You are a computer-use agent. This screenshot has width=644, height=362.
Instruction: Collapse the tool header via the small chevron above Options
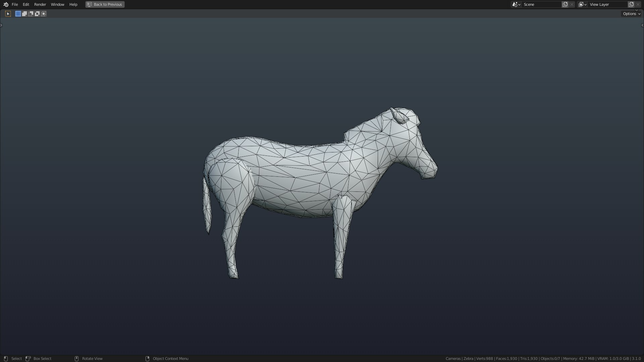pos(637,10)
